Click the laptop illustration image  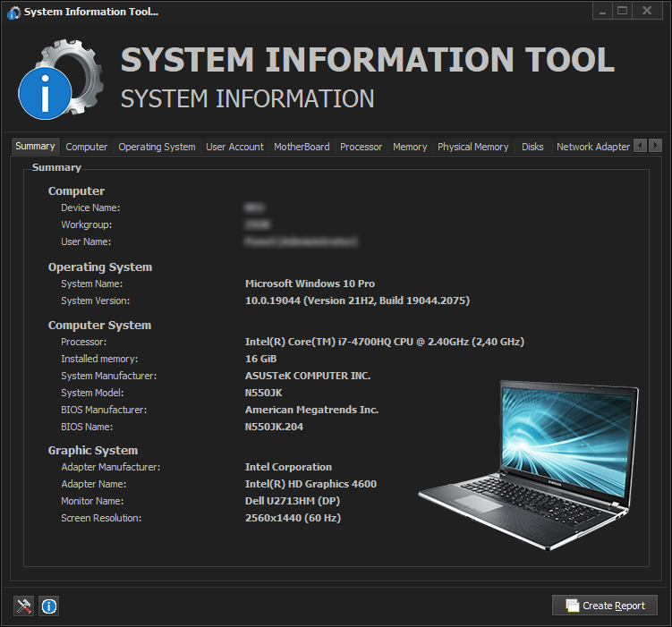529,465
